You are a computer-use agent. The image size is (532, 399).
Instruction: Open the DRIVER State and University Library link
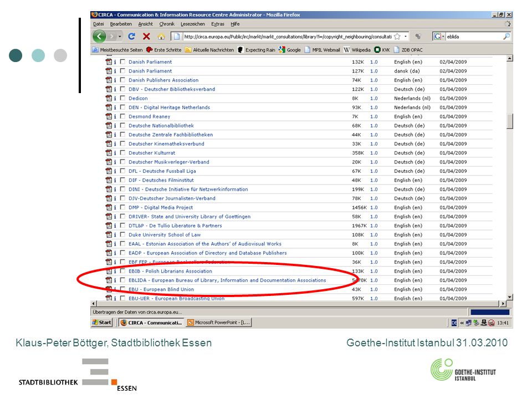190,217
